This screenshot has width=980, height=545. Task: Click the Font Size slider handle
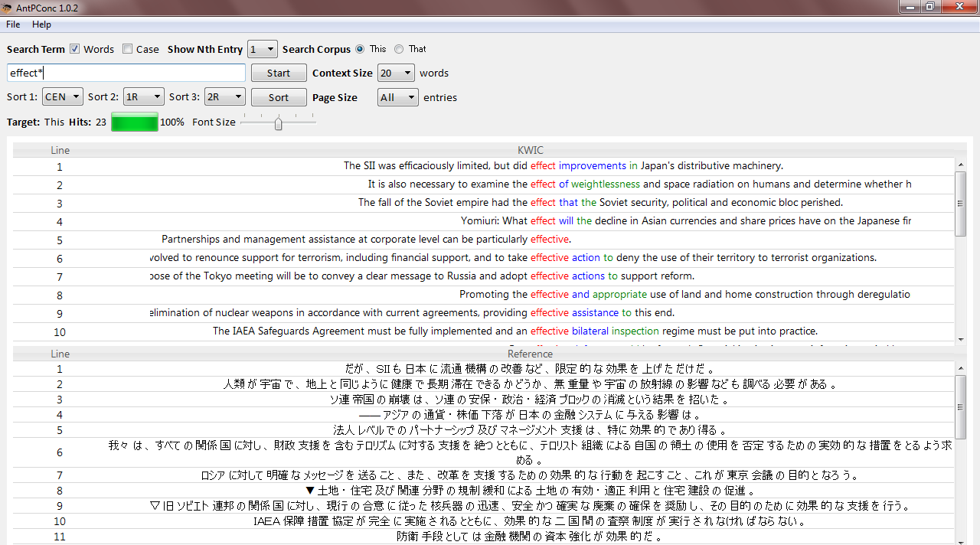(278, 123)
